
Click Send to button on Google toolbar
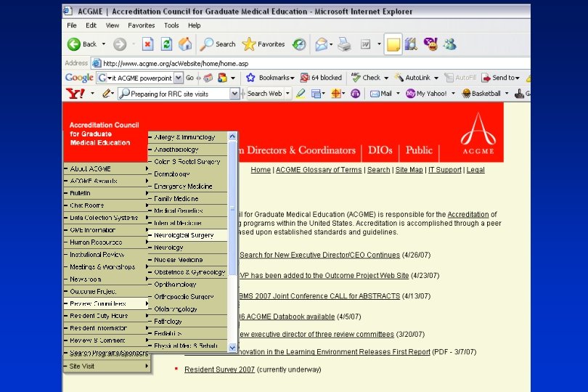click(x=501, y=78)
